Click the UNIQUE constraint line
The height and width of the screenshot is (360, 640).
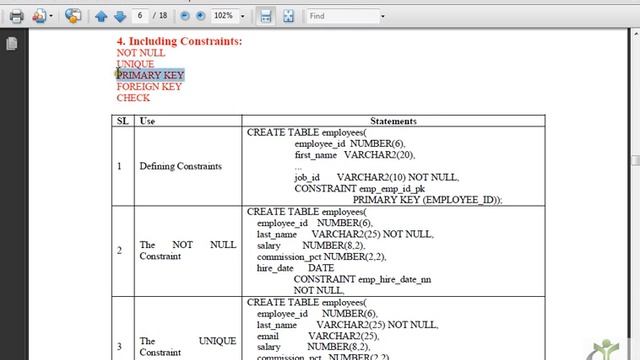tap(135, 64)
